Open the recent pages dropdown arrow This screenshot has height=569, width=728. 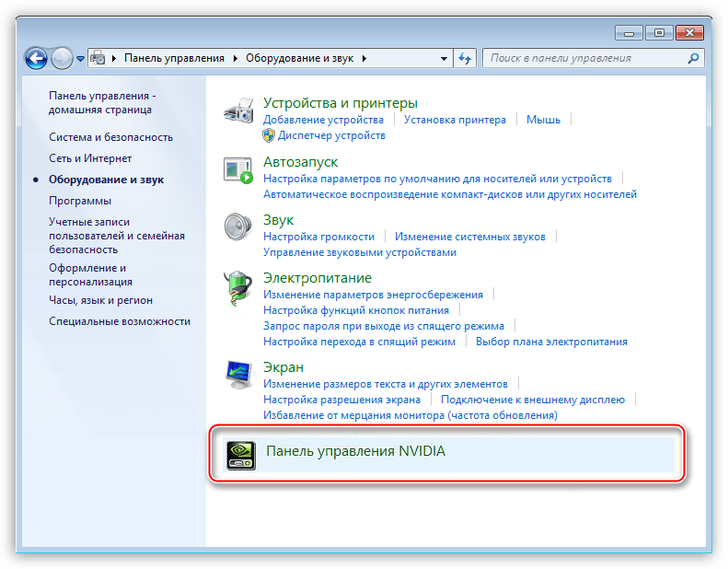pyautogui.click(x=80, y=59)
